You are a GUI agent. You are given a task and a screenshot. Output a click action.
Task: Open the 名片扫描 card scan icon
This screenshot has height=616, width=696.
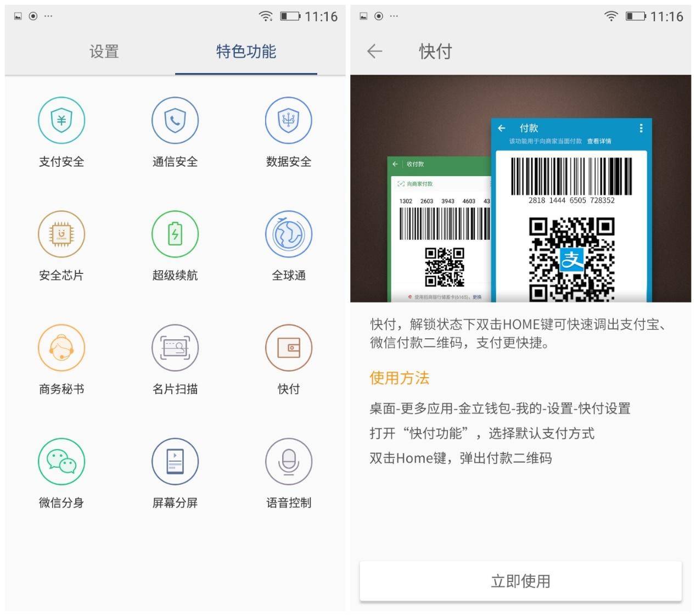click(175, 348)
